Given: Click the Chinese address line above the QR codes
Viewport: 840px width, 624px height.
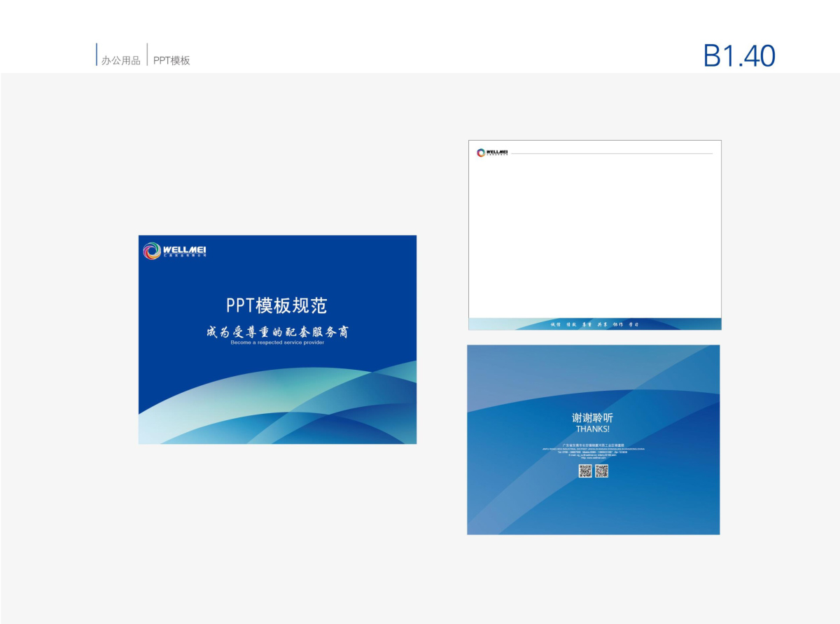Looking at the screenshot, I should click(593, 445).
